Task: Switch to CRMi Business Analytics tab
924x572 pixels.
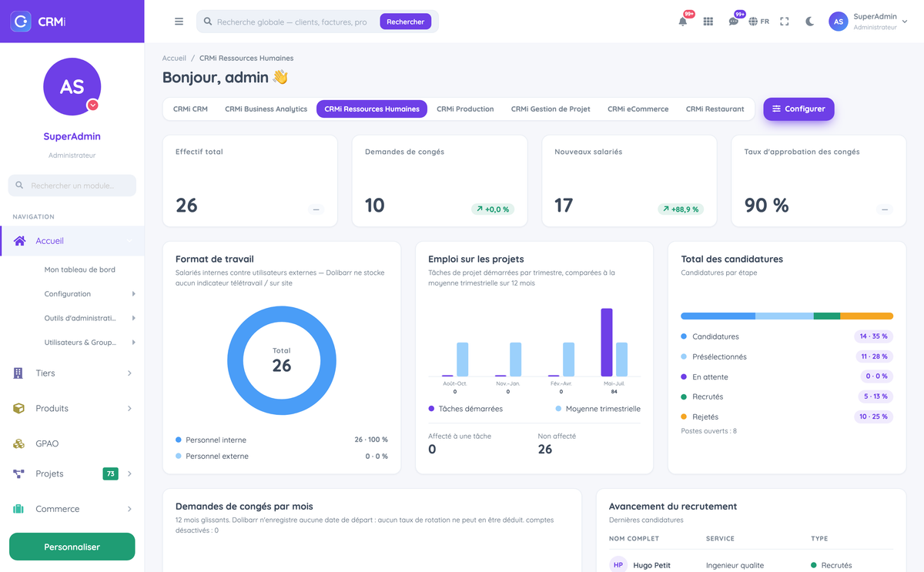Action: (266, 109)
